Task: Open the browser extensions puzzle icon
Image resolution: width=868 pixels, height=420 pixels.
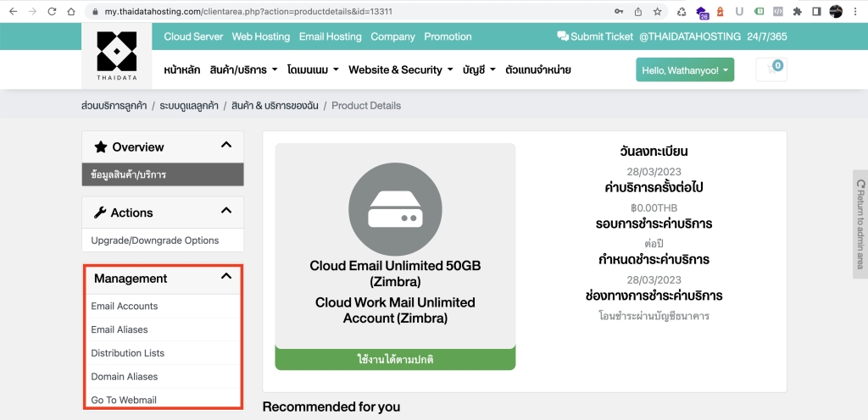Action: pos(797,12)
